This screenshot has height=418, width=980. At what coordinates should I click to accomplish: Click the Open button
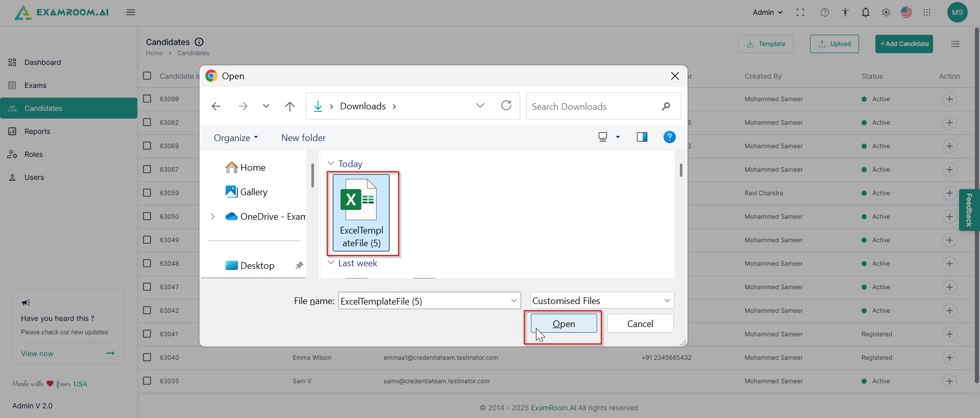563,323
